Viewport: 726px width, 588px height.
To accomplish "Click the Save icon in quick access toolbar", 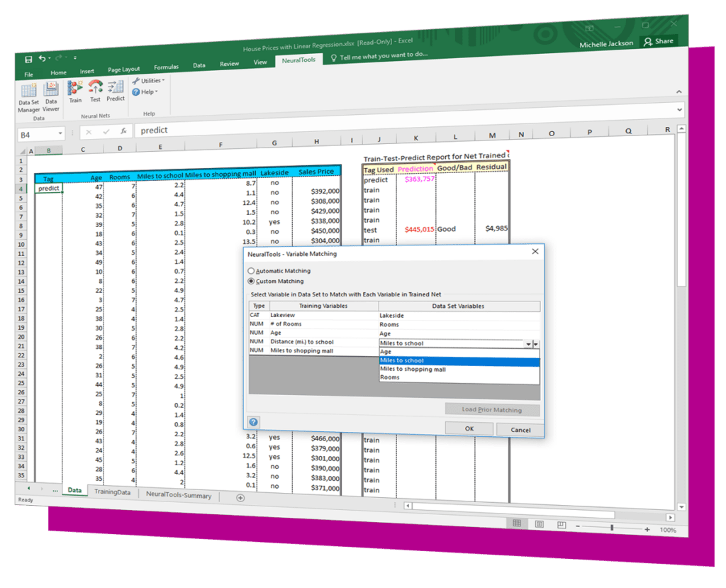I will (x=28, y=60).
